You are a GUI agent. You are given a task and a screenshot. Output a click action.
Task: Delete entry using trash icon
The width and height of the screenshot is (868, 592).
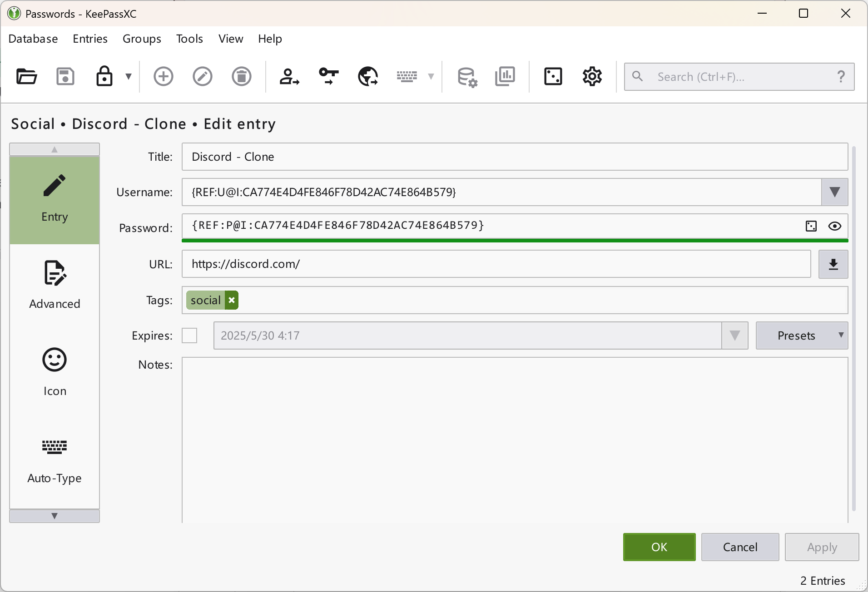[x=242, y=76]
